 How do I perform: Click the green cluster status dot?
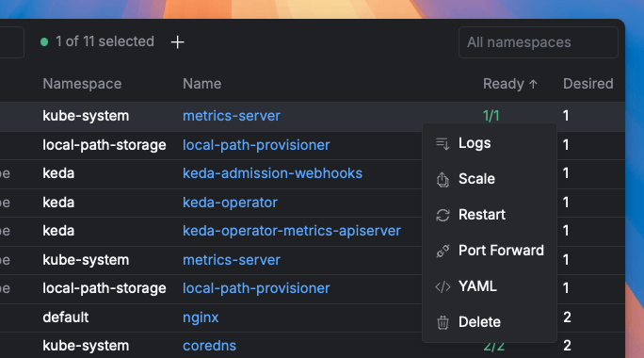coord(44,42)
